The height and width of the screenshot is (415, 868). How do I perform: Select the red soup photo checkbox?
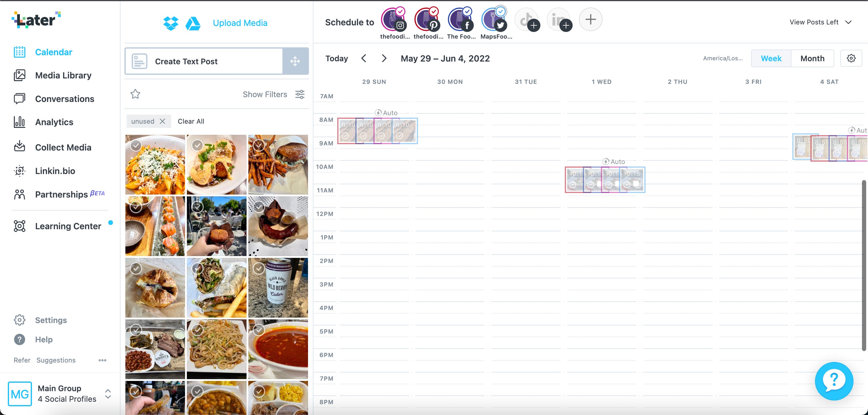(x=259, y=330)
